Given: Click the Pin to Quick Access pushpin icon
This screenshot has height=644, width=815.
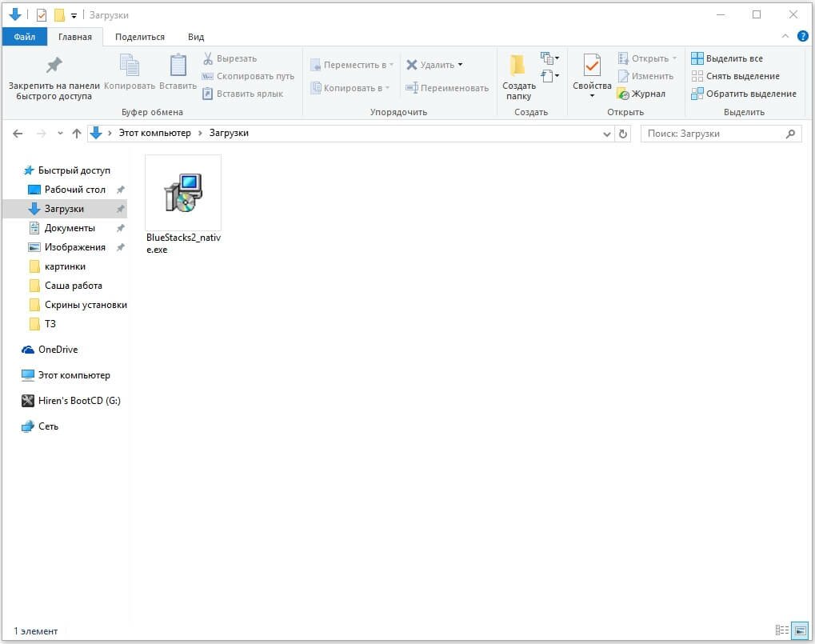Looking at the screenshot, I should (54, 66).
